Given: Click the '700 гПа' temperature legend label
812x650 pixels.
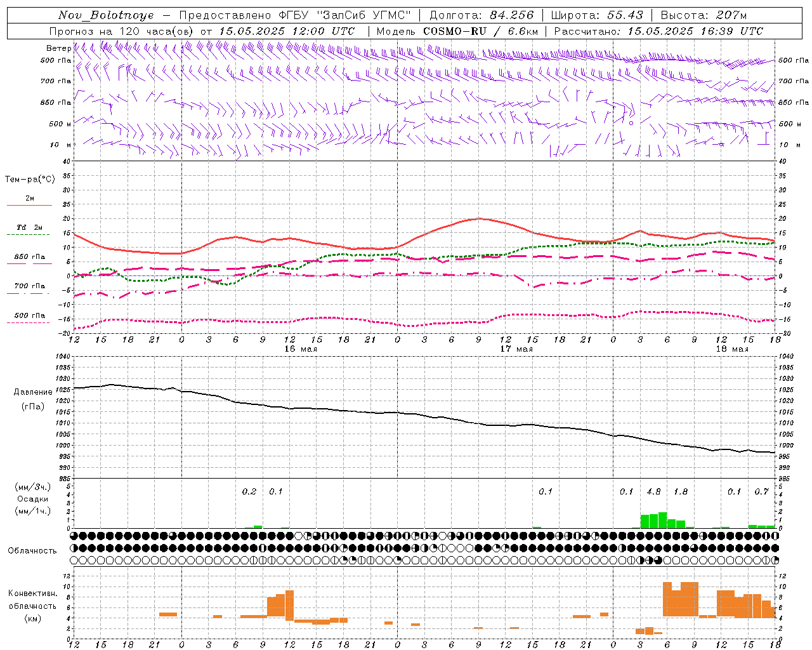Looking at the screenshot, I should point(30,286).
